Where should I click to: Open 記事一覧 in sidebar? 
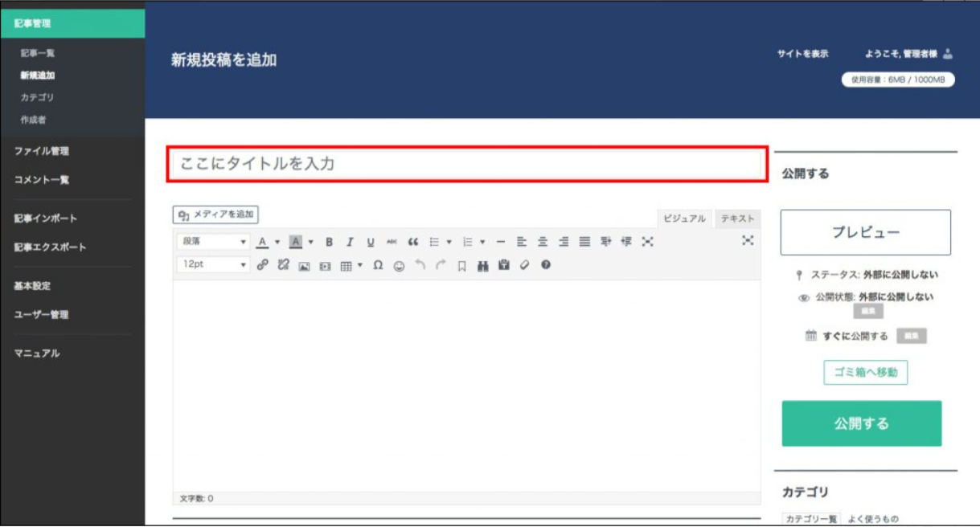pyautogui.click(x=38, y=53)
